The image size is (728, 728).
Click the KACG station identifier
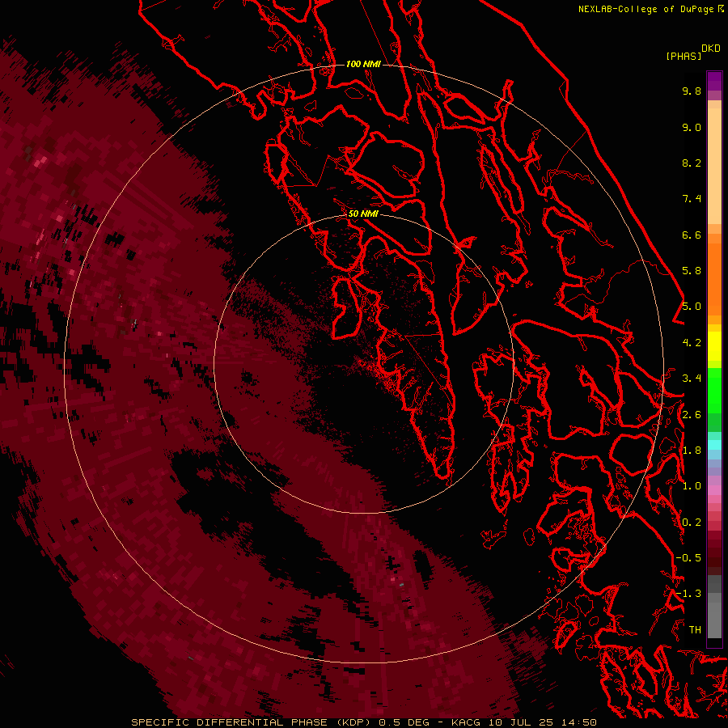tap(466, 722)
